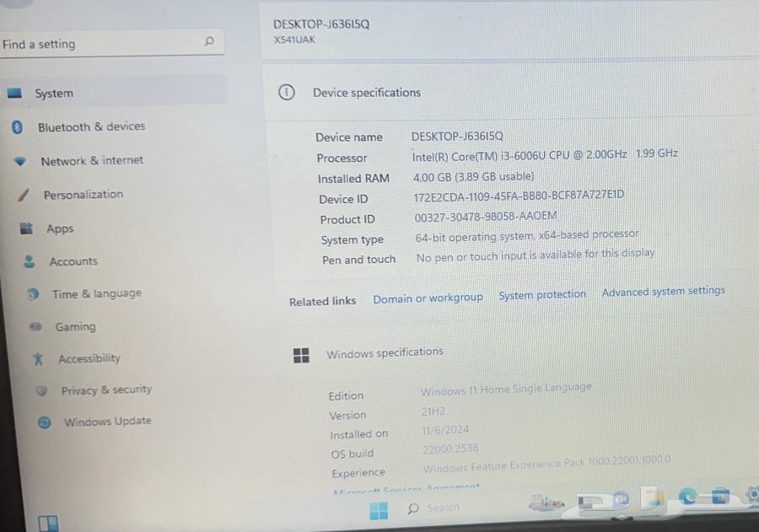Select the Product ID value 00327-30478-98058-AAOEM

[x=486, y=217]
